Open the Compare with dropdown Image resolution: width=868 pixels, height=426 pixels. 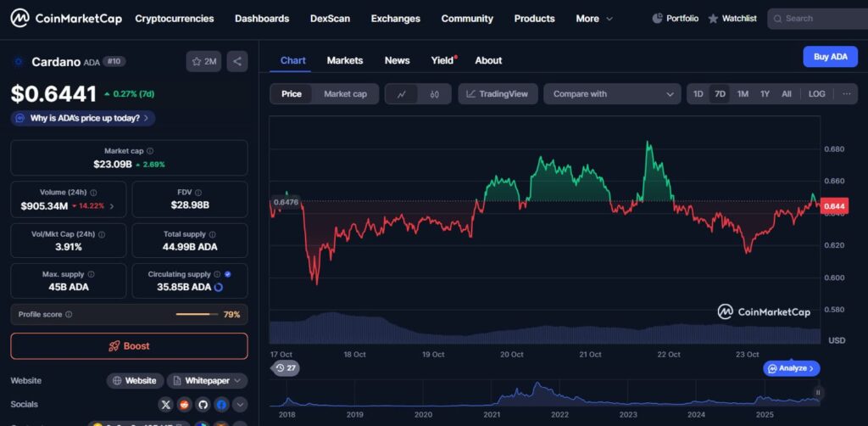coord(613,94)
